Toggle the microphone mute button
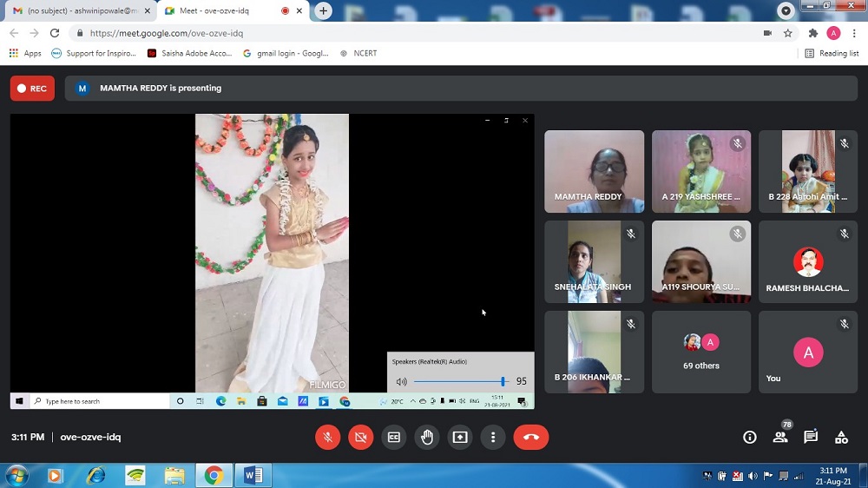Image resolution: width=868 pixels, height=488 pixels. tap(327, 438)
